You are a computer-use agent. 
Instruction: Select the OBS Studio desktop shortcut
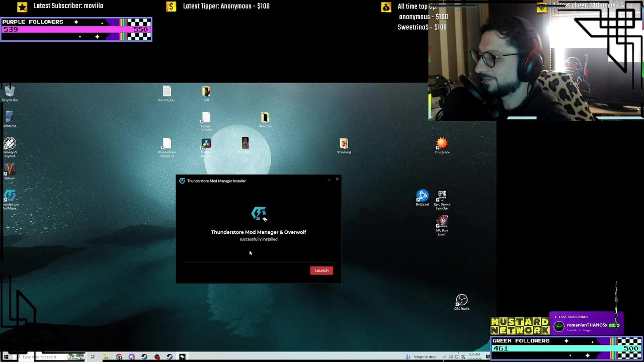tap(461, 302)
